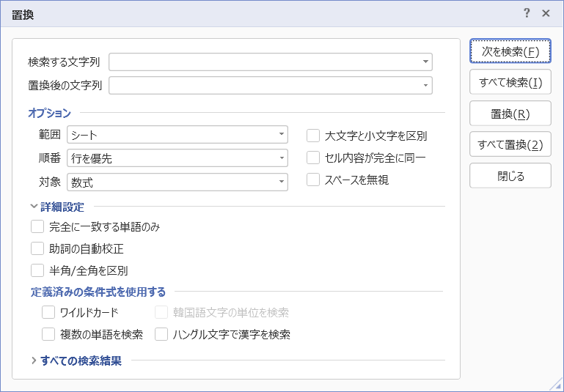Toggle 半角/全角を区別 checkbox
564x392 pixels.
click(37, 270)
